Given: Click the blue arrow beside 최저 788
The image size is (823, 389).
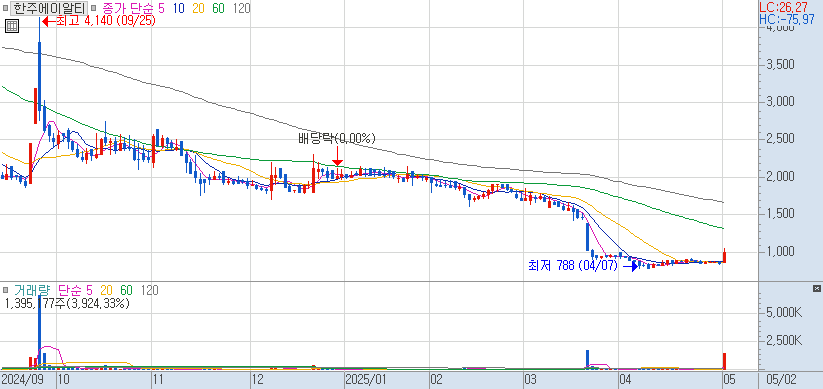Looking at the screenshot, I should click(x=631, y=266).
